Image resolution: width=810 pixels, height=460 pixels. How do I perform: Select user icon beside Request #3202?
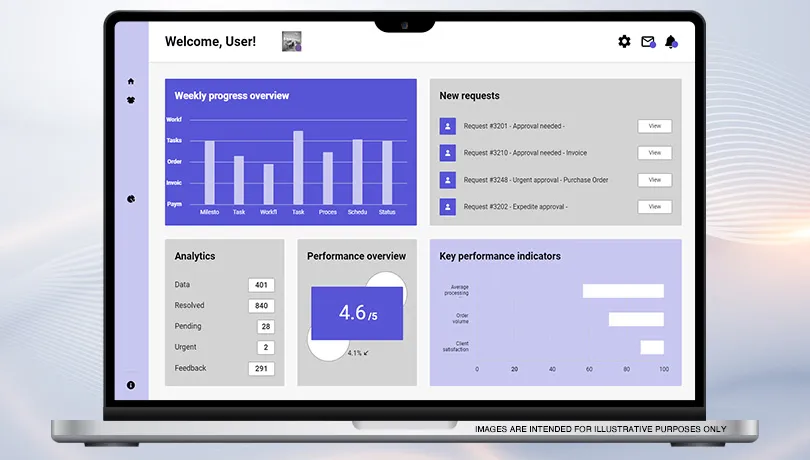448,207
